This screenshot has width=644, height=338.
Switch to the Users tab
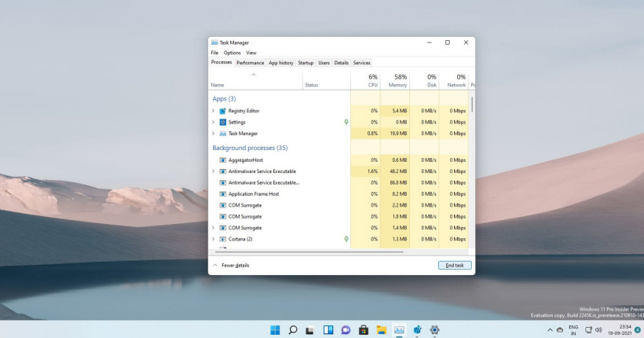tap(324, 63)
